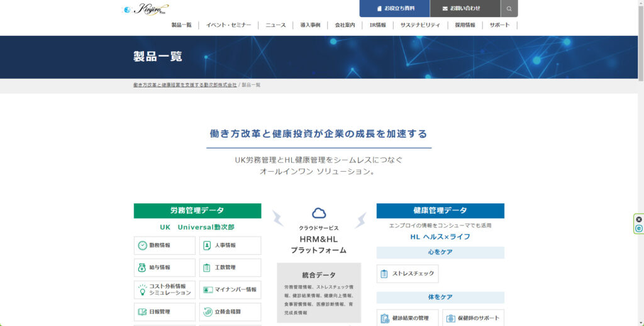Go to サステナビリティ in the navigation

[420, 25]
